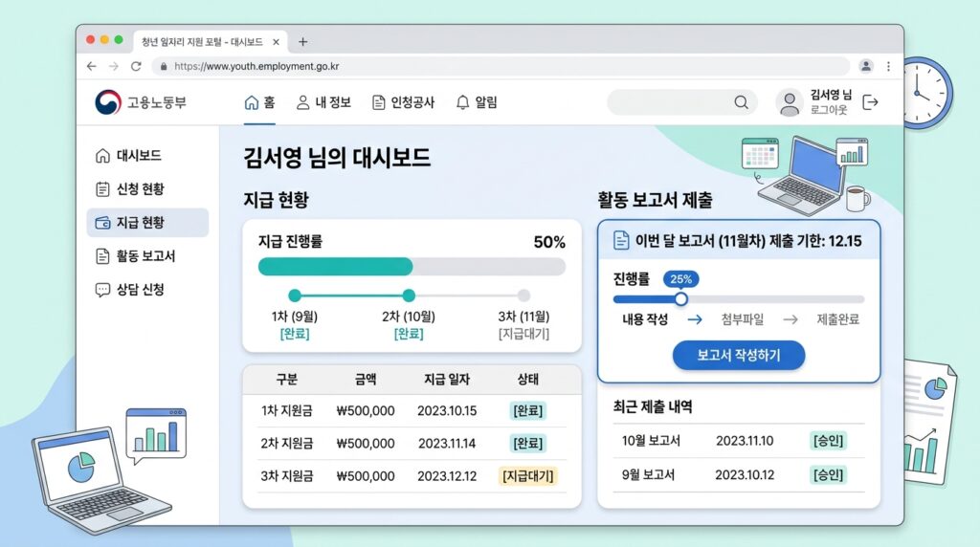Viewport: 980px width, 547px height.
Task: Click the 신청 현황 clipboard icon
Action: (102, 189)
